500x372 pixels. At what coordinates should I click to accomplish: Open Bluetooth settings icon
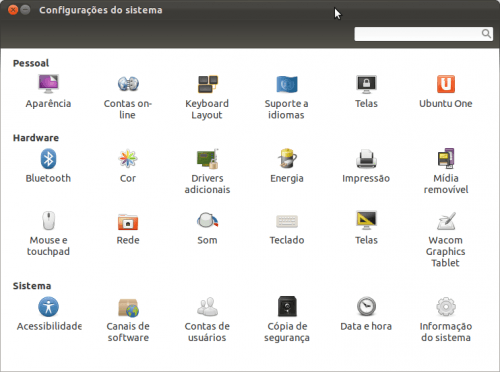pyautogui.click(x=48, y=159)
